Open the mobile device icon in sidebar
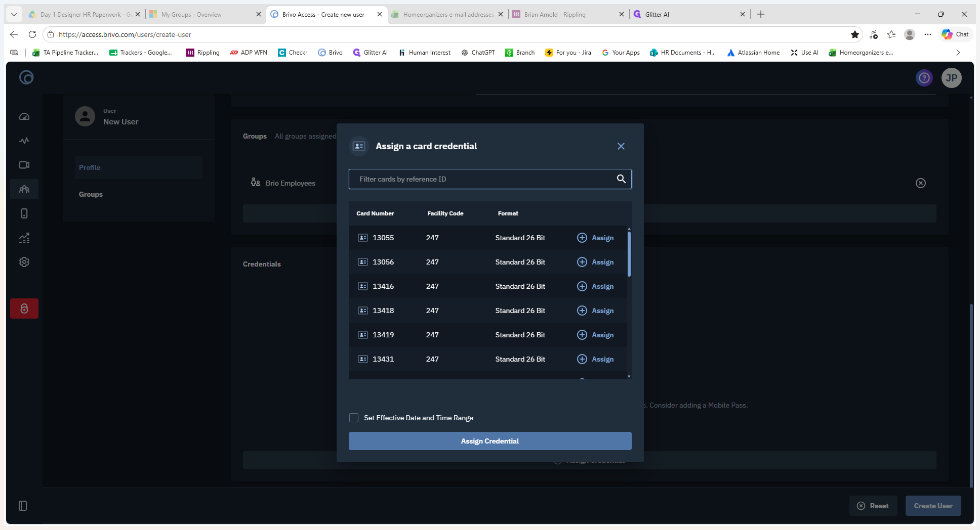This screenshot has width=980, height=530. tap(24, 213)
